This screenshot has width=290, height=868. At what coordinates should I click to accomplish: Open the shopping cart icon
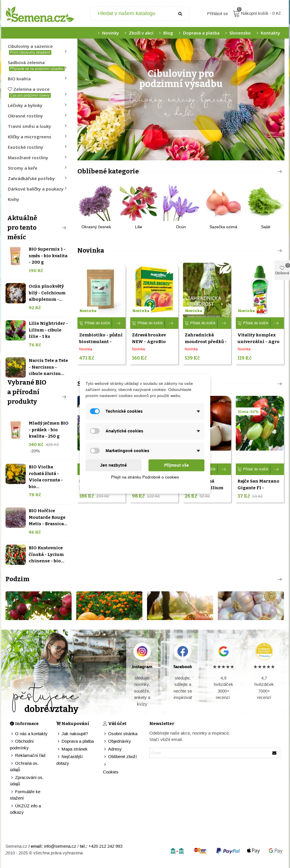tap(236, 13)
